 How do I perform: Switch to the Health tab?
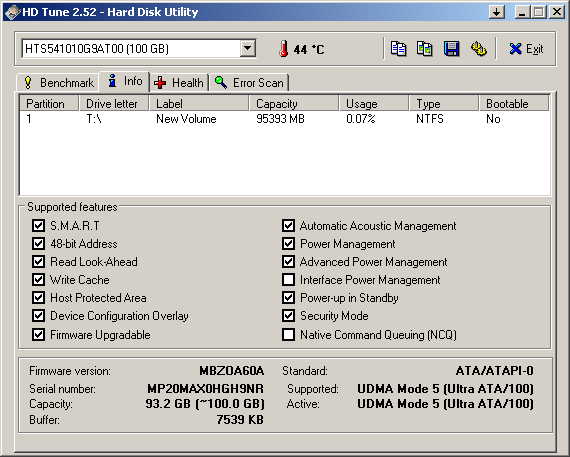tap(179, 83)
